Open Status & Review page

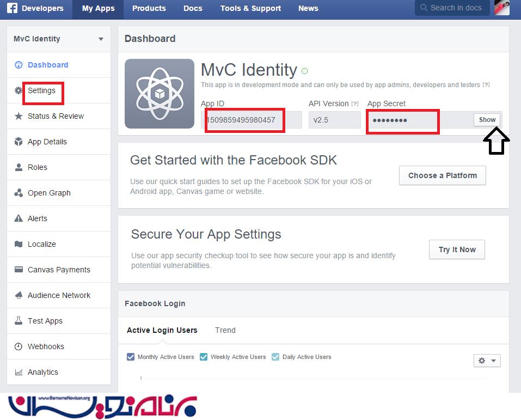coord(56,116)
